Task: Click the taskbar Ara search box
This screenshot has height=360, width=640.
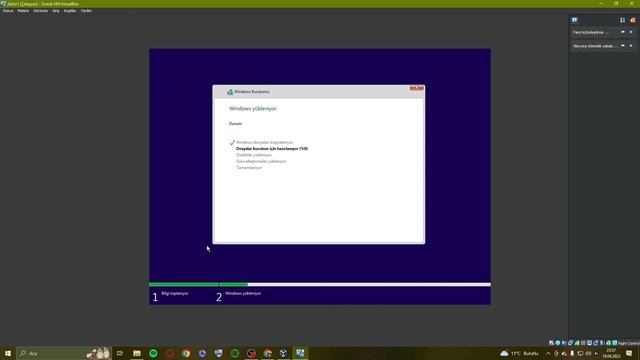Action: coord(64,353)
